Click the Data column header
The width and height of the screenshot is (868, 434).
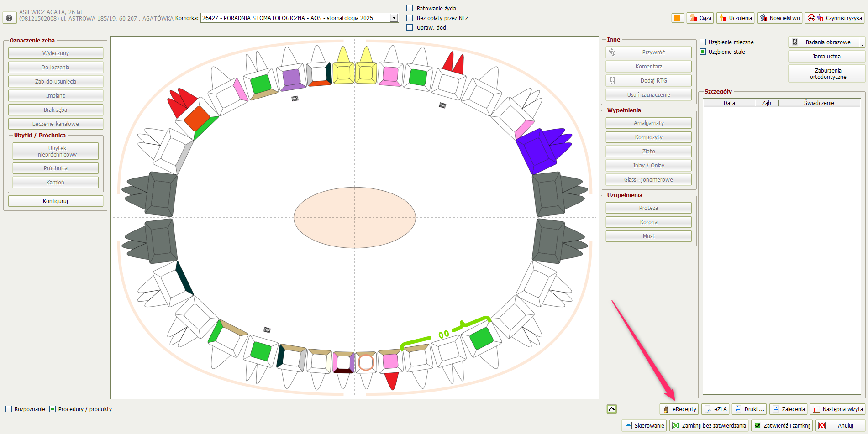click(729, 103)
